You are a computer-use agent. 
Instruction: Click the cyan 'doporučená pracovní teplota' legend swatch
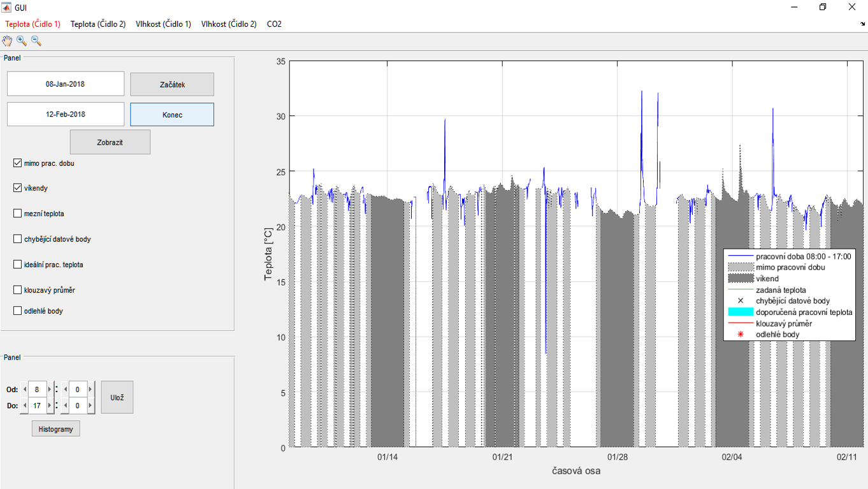click(741, 312)
